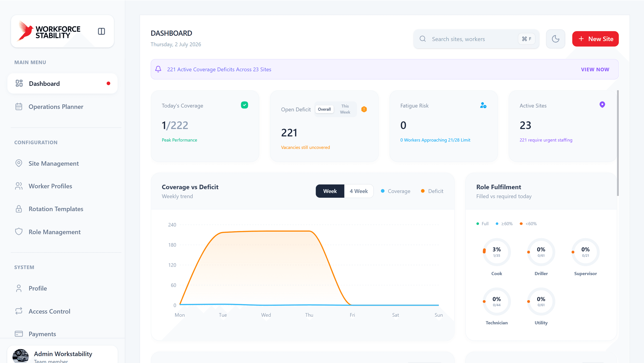Click the Operations Planner calendar icon
Screen dimensions: 644x363
coord(19,107)
